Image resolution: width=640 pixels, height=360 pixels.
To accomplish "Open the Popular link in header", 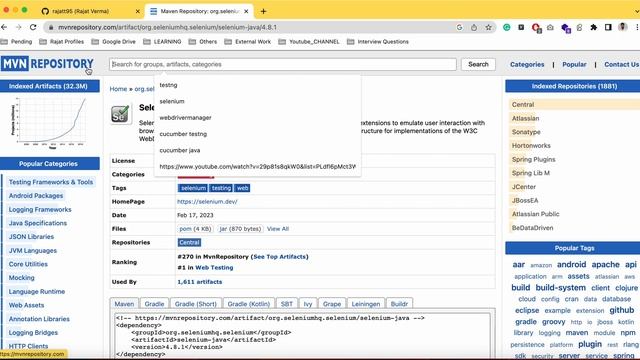I will pos(574,64).
